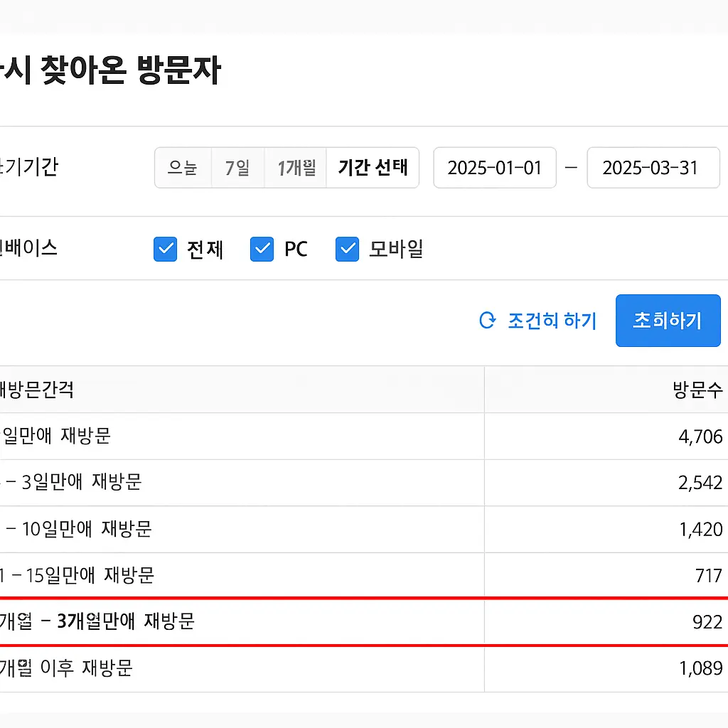This screenshot has width=728, height=728.
Task: Click the row with 717 visits
Action: (x=284, y=575)
